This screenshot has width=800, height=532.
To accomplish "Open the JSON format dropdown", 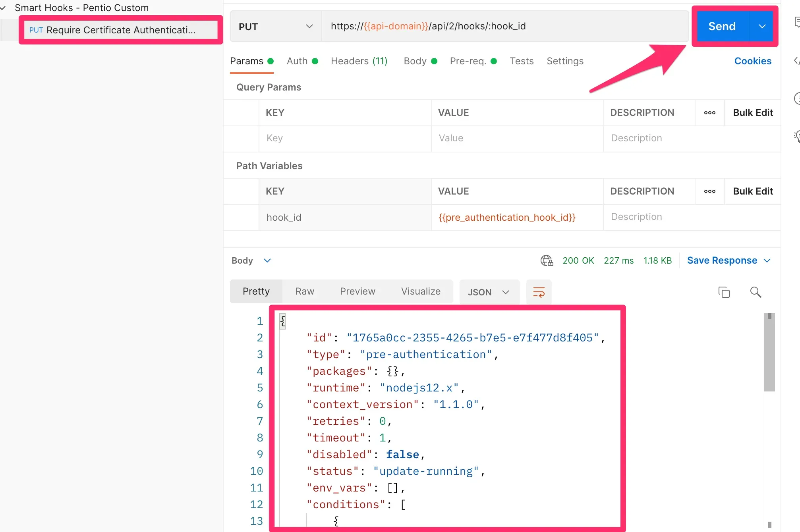I will (x=489, y=292).
